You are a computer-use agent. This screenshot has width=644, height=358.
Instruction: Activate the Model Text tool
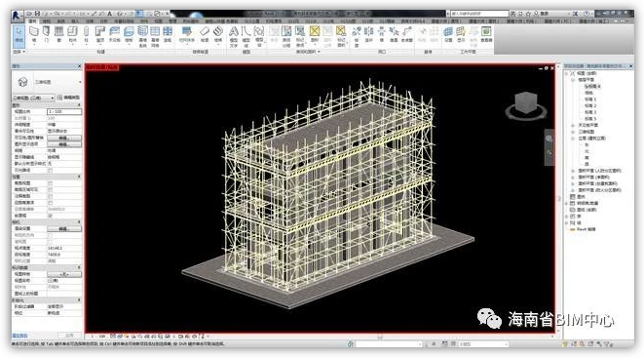click(233, 35)
